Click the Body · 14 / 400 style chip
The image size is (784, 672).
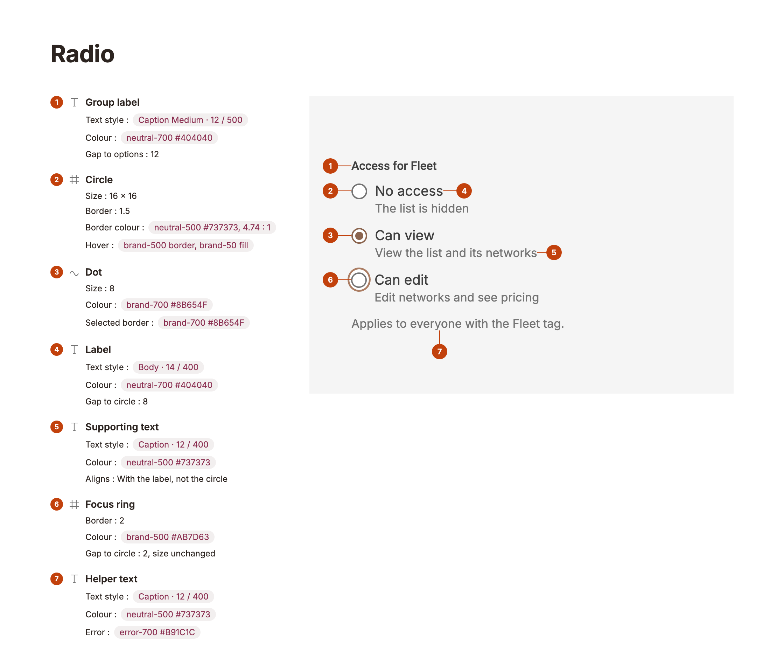168,367
